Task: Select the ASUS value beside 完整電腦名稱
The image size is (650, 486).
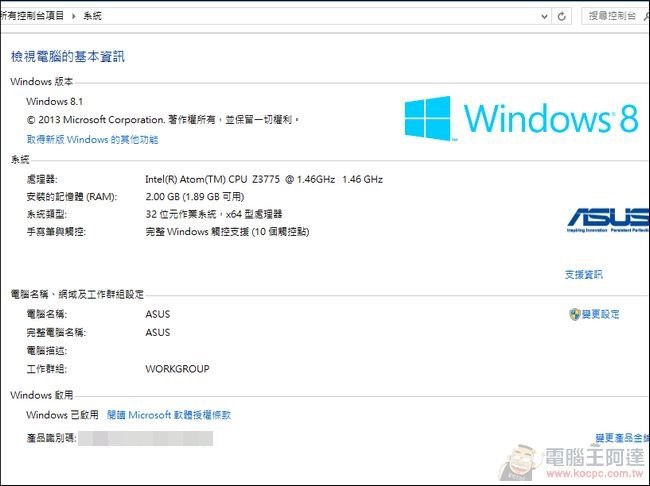Action: [x=158, y=333]
